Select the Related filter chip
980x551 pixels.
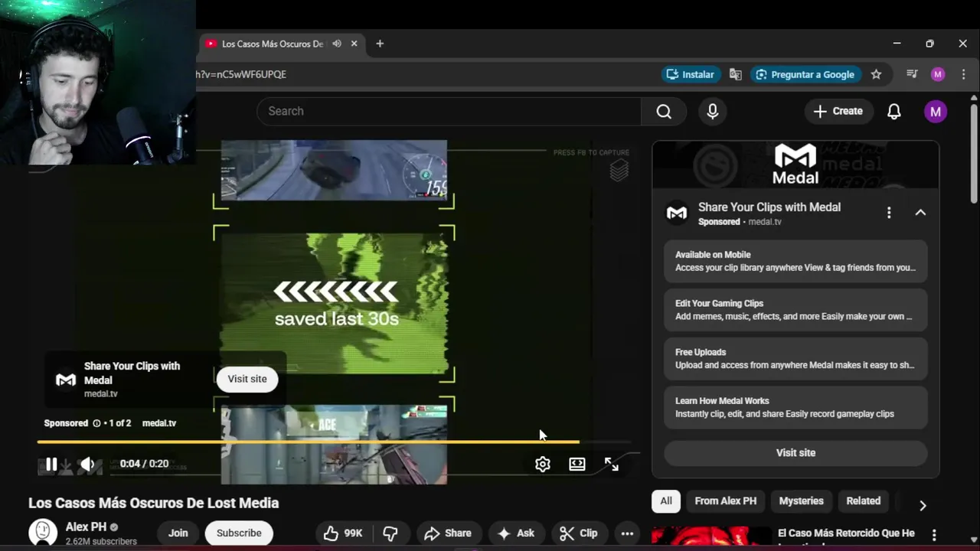863,501
